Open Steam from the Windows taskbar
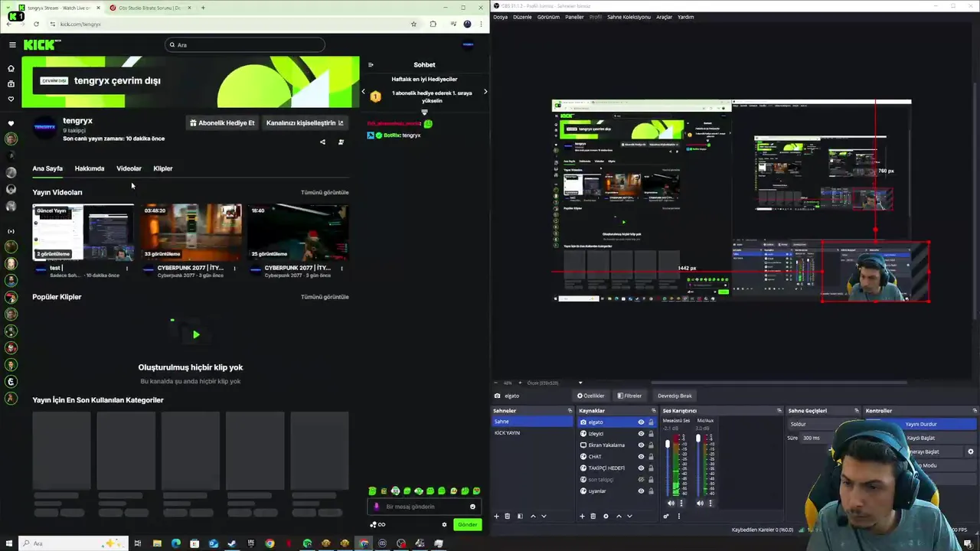The image size is (980, 551). 232,543
